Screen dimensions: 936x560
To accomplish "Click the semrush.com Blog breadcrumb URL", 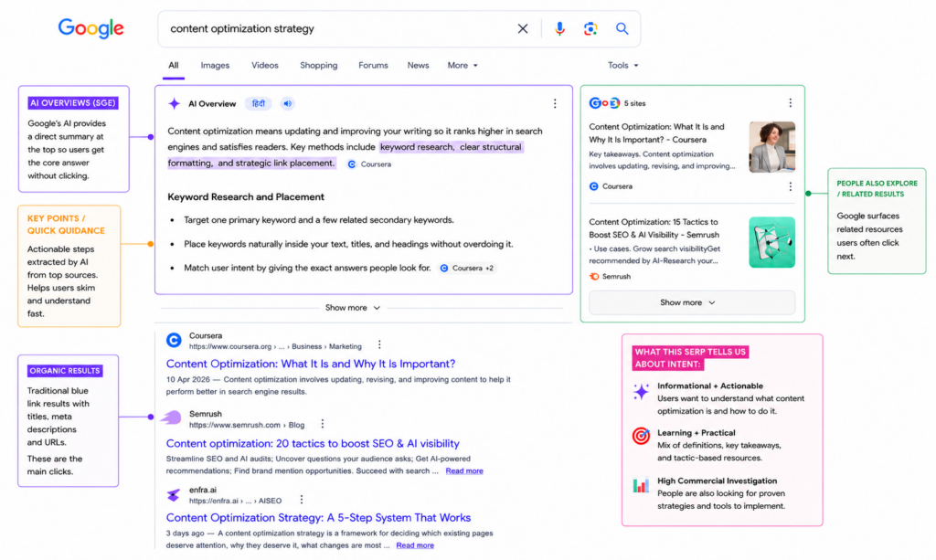I will (x=247, y=425).
